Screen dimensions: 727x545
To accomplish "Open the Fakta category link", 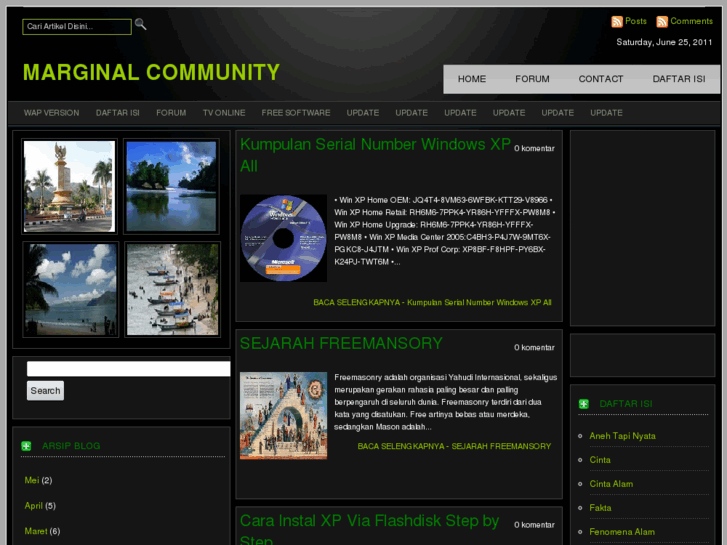I will [x=600, y=508].
